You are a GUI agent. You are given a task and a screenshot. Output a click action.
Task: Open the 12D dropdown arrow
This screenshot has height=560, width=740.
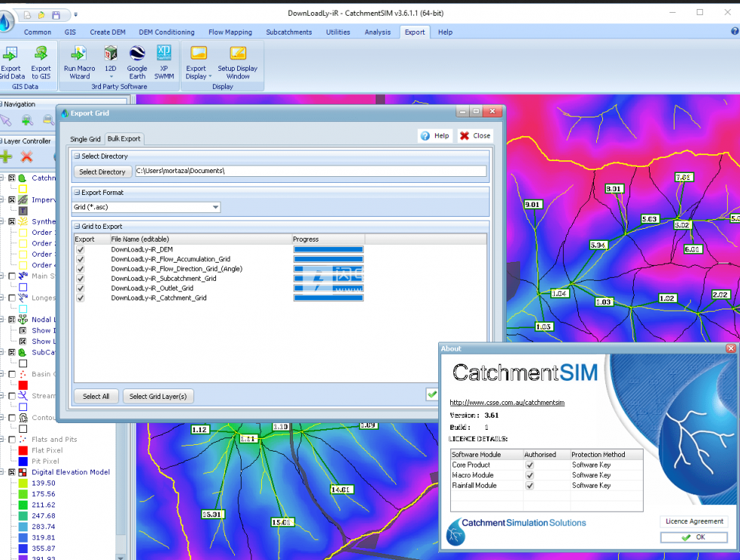click(x=111, y=77)
